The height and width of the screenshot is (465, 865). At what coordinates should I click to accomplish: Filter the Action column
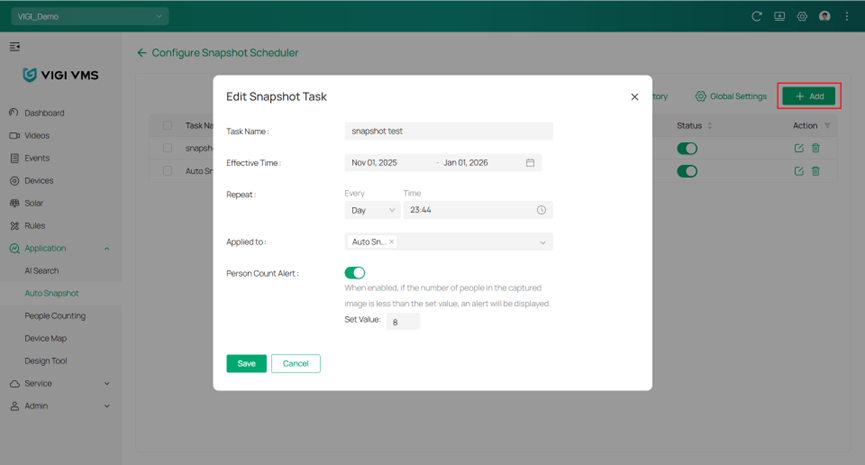(x=827, y=126)
